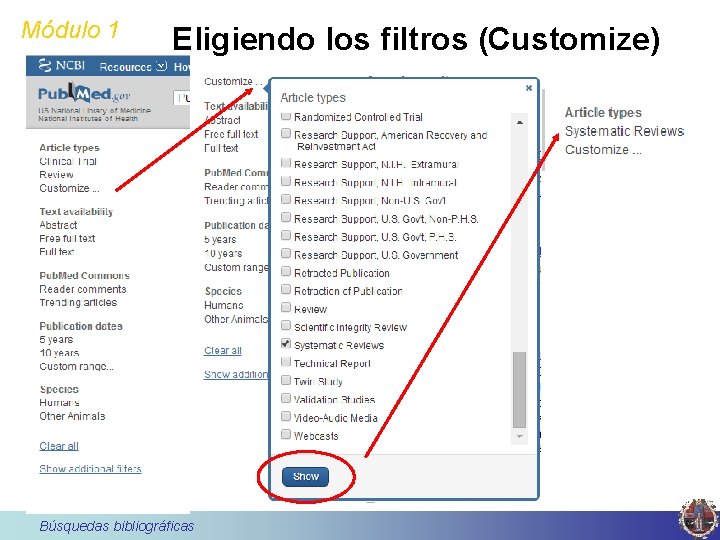Select Review filter in left sidebar
The image size is (720, 540).
click(56, 175)
